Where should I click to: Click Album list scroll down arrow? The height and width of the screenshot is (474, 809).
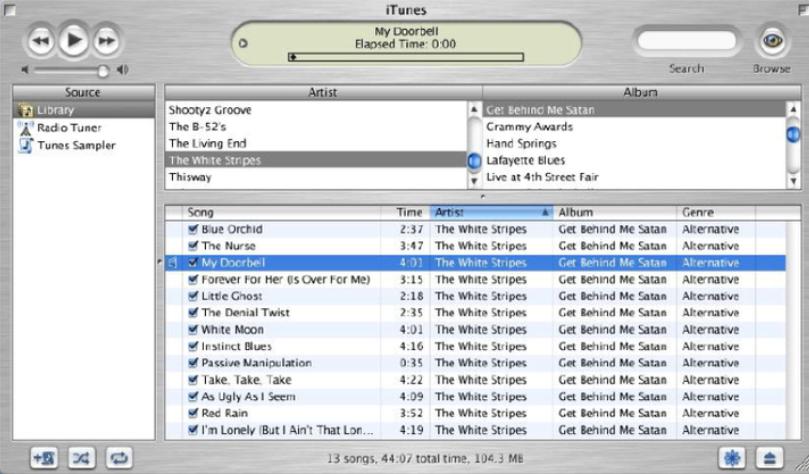tap(793, 181)
